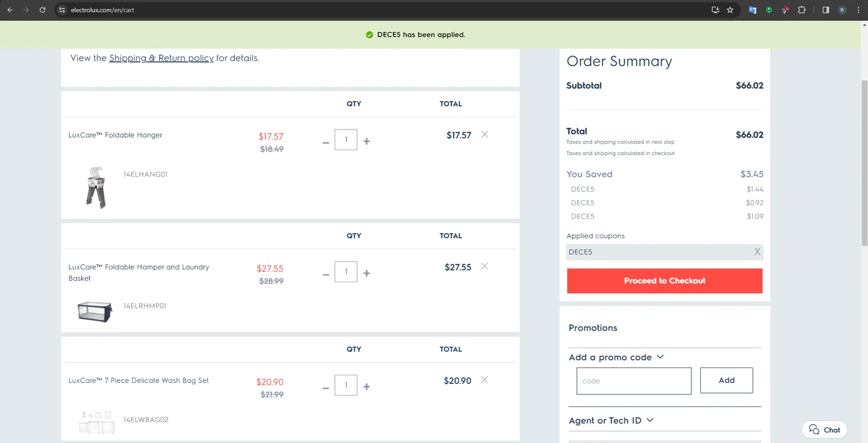The image size is (868, 443).
Task: Open the browser extensions puzzle icon
Action: [x=801, y=10]
